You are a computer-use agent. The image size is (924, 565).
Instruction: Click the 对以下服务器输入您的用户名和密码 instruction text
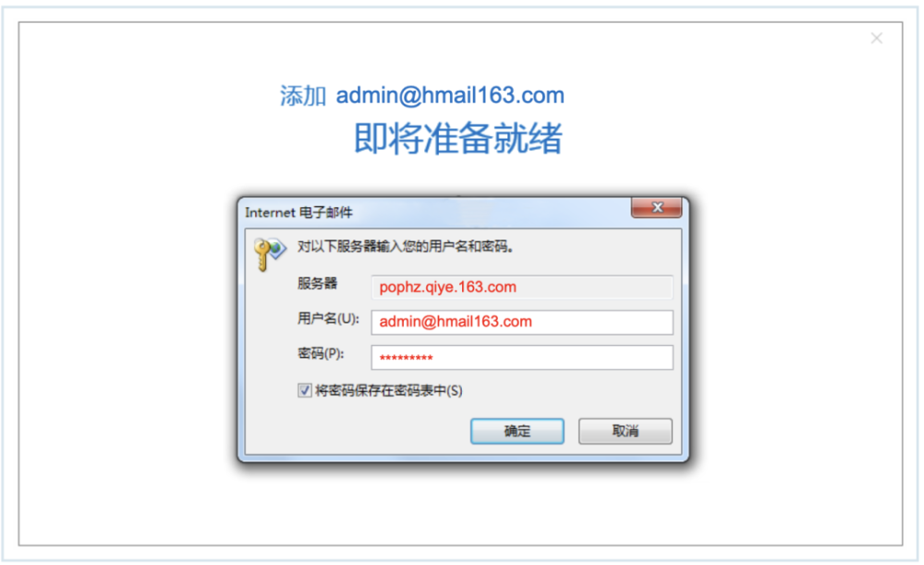click(x=406, y=247)
